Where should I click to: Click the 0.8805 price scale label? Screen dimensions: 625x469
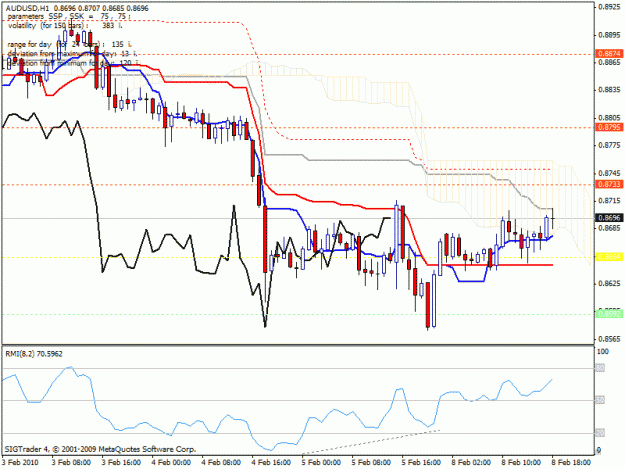tap(609, 118)
